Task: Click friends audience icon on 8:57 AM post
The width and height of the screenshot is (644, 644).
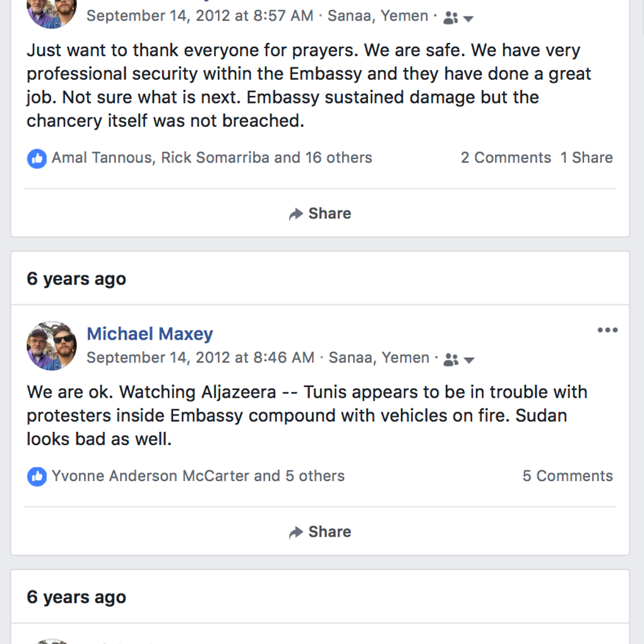Action: pyautogui.click(x=450, y=18)
